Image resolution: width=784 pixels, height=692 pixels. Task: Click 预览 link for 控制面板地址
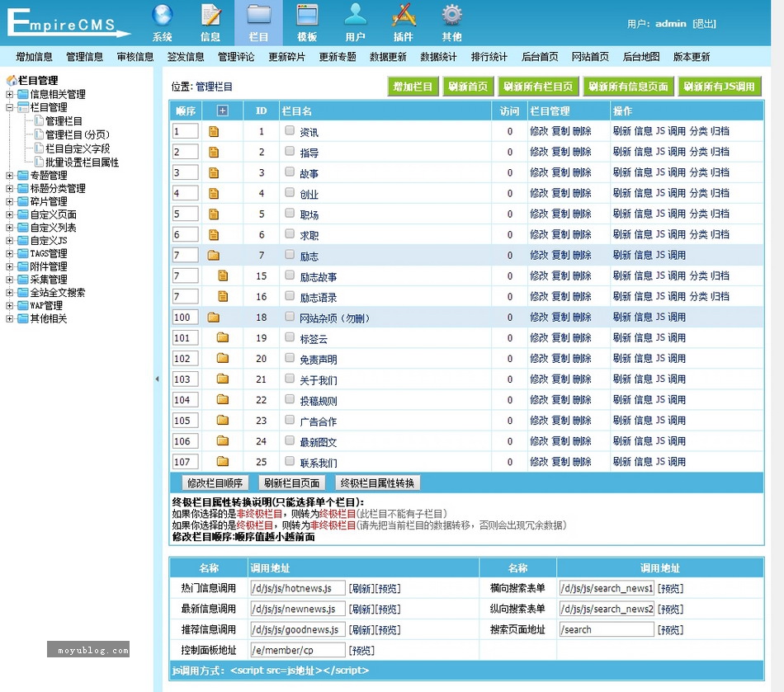click(361, 651)
